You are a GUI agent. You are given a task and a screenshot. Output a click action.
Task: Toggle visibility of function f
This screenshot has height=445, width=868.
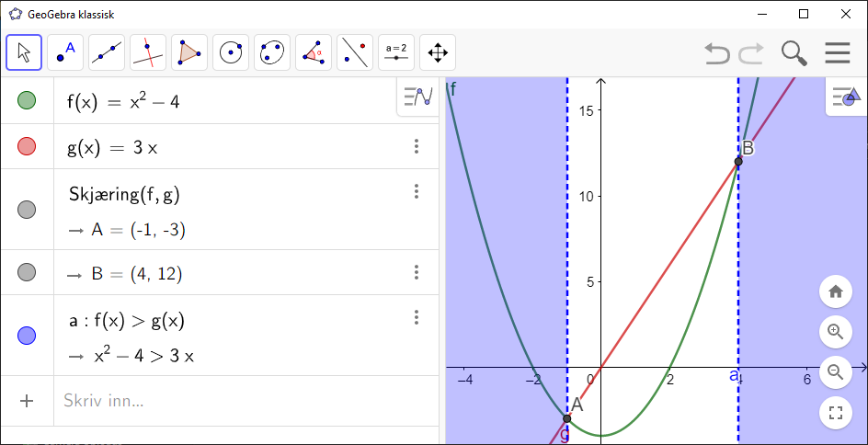(27, 101)
